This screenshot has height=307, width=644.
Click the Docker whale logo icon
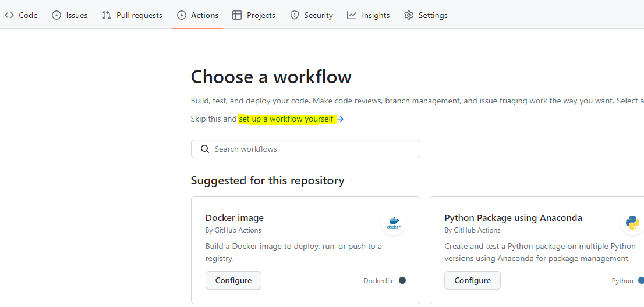(394, 223)
